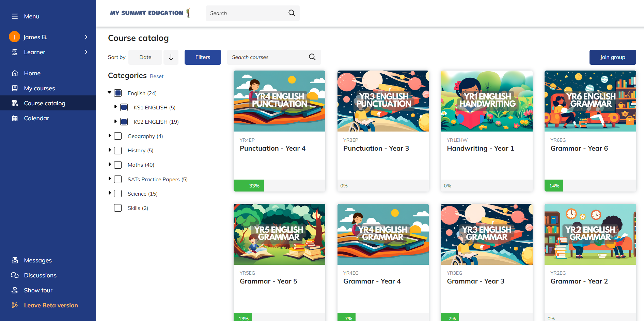Open Handwriting - Year 1 course title
This screenshot has height=321, width=644.
[x=481, y=148]
